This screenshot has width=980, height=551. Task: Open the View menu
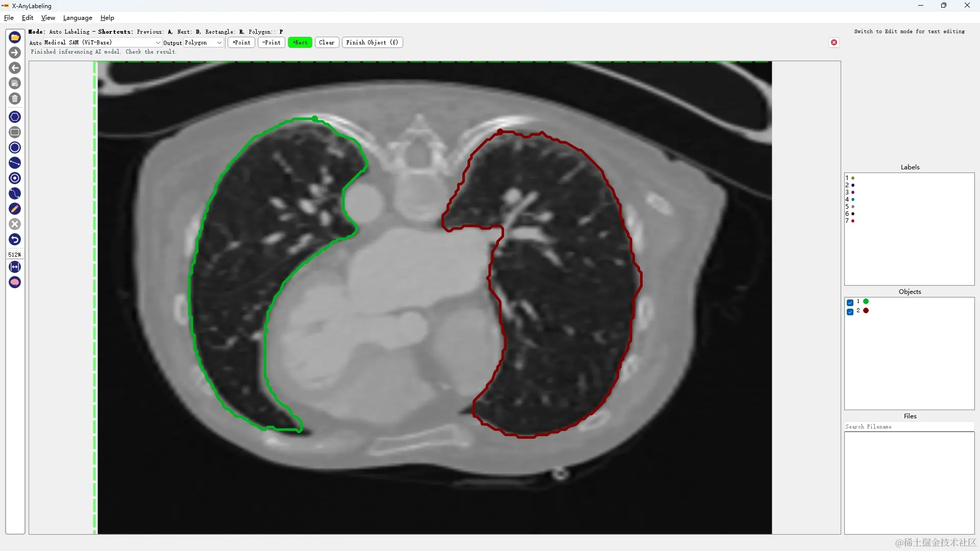pyautogui.click(x=48, y=18)
